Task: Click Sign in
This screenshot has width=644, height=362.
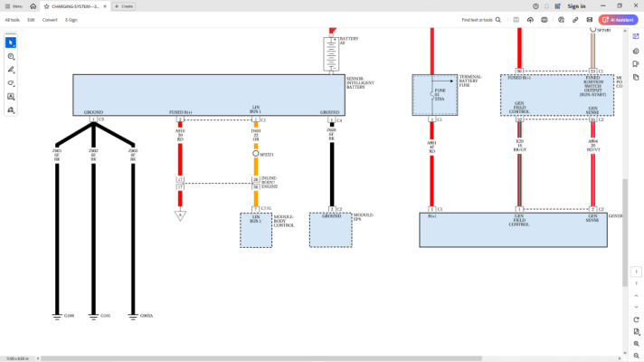Action: [577, 6]
